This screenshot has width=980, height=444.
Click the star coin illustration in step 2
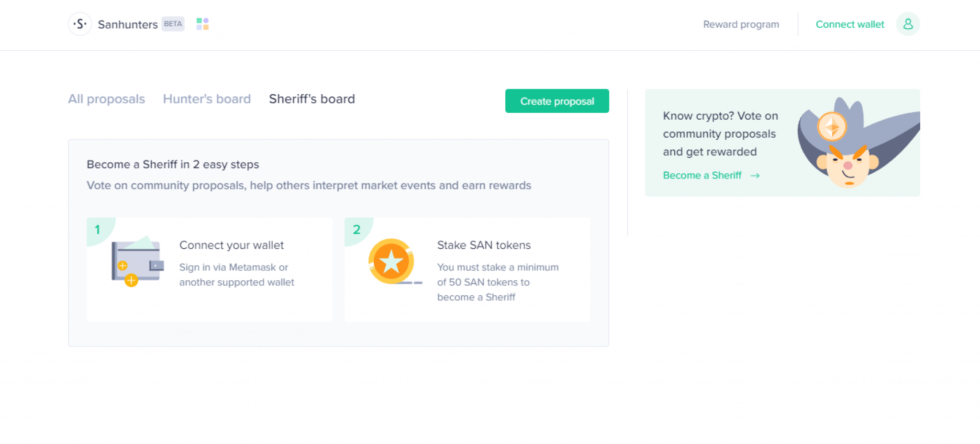point(394,261)
